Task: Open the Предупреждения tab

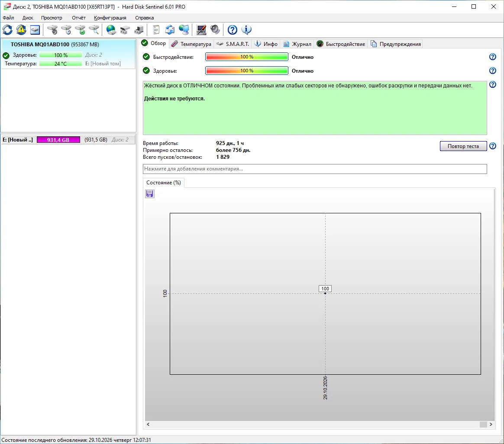Action: point(396,44)
